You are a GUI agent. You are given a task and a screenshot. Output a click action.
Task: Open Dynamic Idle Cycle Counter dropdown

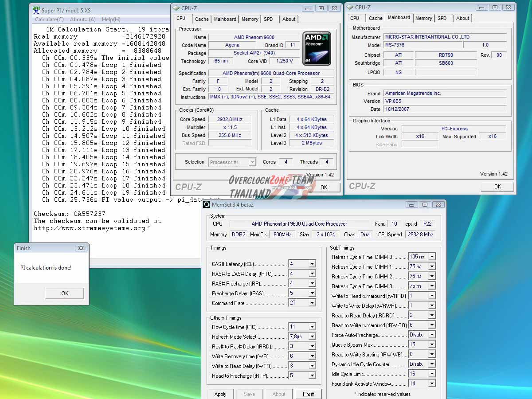pyautogui.click(x=432, y=364)
